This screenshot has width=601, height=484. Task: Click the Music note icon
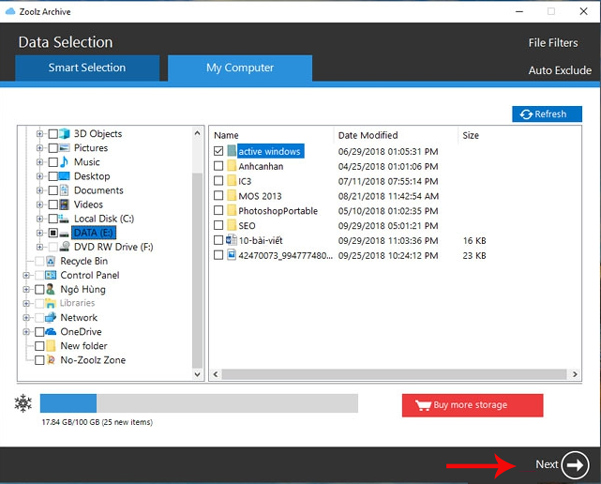(64, 162)
